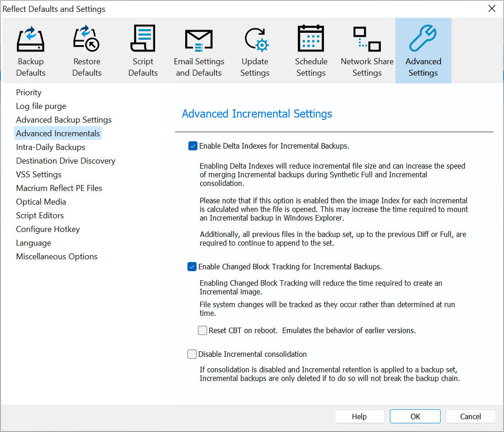Open Email Settings and Defaults icon
This screenshot has height=432, width=504.
tap(199, 41)
